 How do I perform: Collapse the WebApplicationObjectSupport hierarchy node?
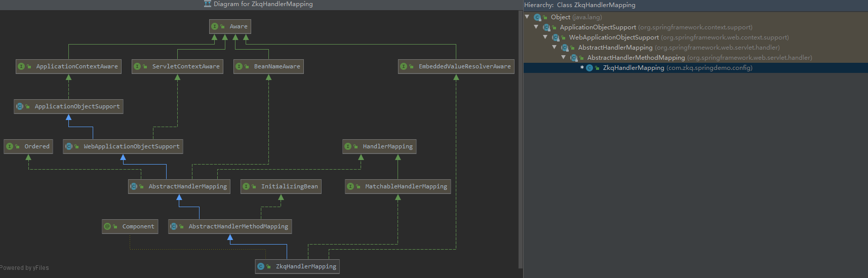coord(545,37)
